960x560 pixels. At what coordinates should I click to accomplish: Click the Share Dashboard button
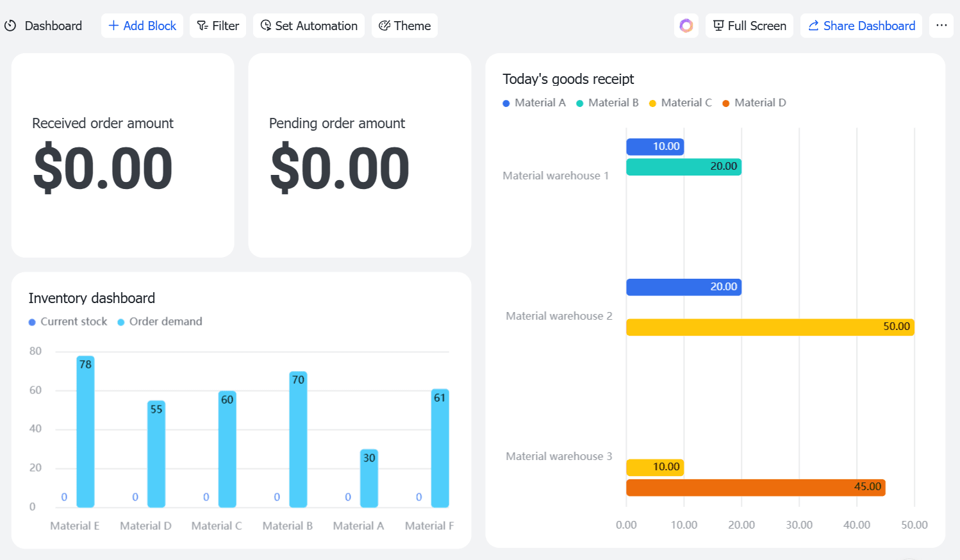pos(861,26)
